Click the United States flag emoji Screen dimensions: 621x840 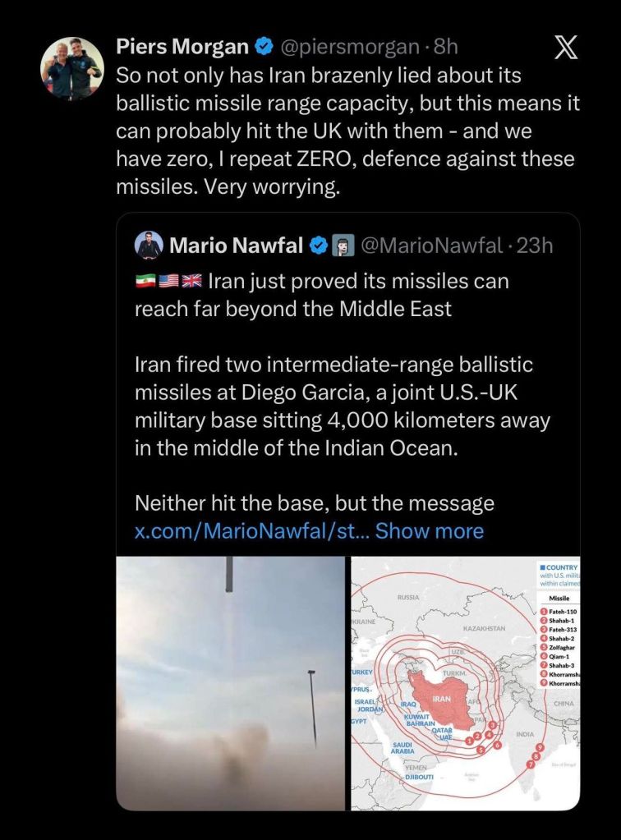click(x=168, y=282)
